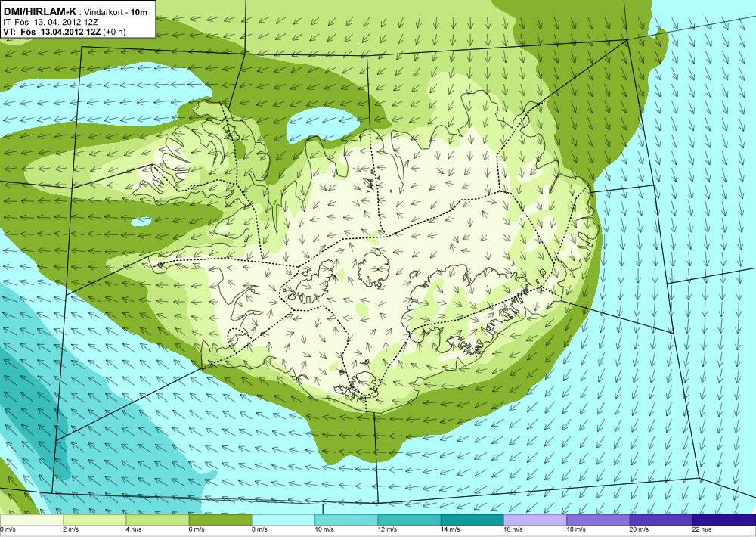Pick the 10–12 m/s cyan legend swatch
756x537 pixels.
coord(346,520)
